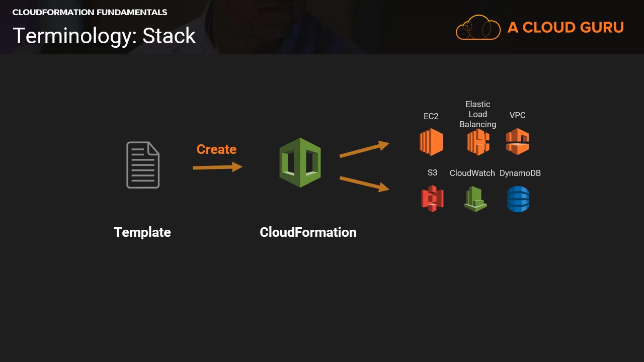Click the Template document icon
The height and width of the screenshot is (362, 644).
[x=143, y=165]
